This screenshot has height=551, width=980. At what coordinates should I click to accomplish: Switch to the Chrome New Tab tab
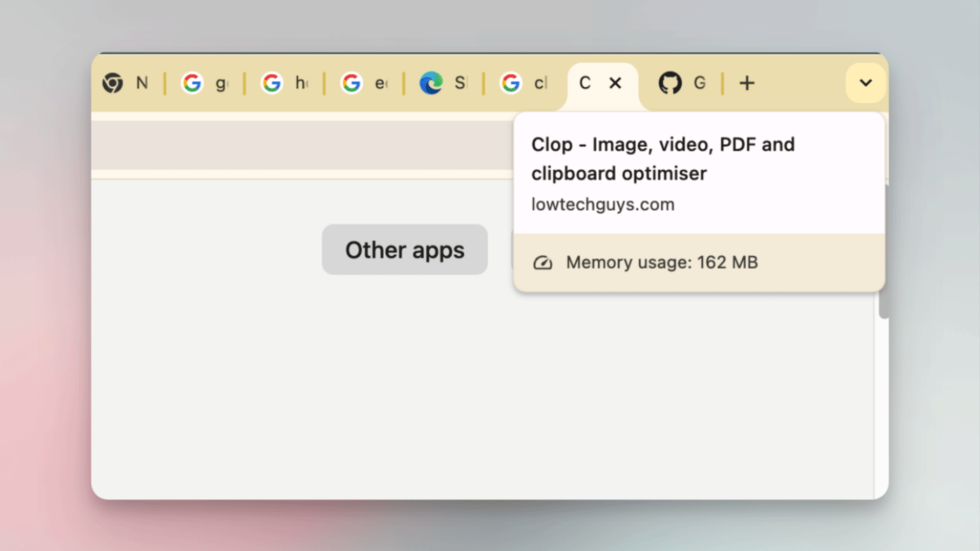point(125,83)
